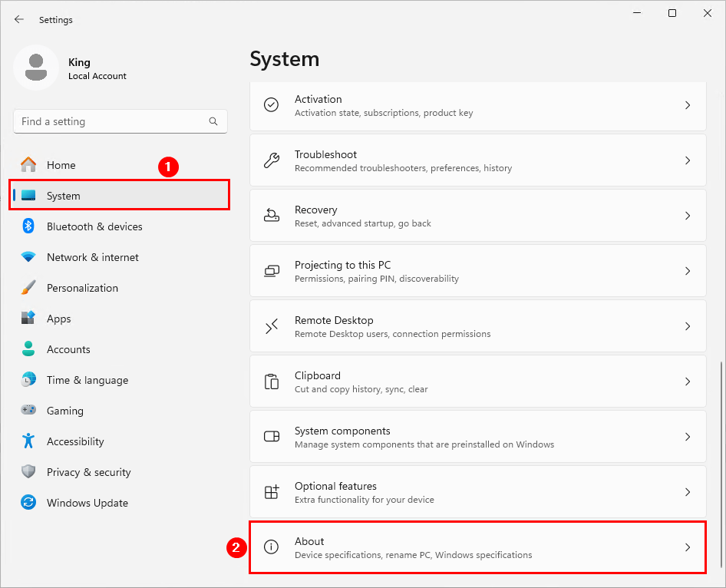Open Recovery using its chevron arrow
The image size is (726, 588).
(x=688, y=216)
